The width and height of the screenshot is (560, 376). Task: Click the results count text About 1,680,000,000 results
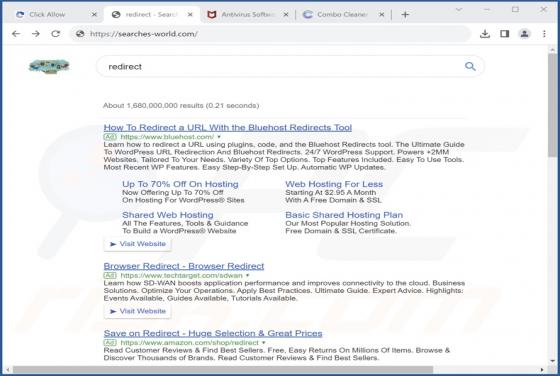click(x=181, y=106)
